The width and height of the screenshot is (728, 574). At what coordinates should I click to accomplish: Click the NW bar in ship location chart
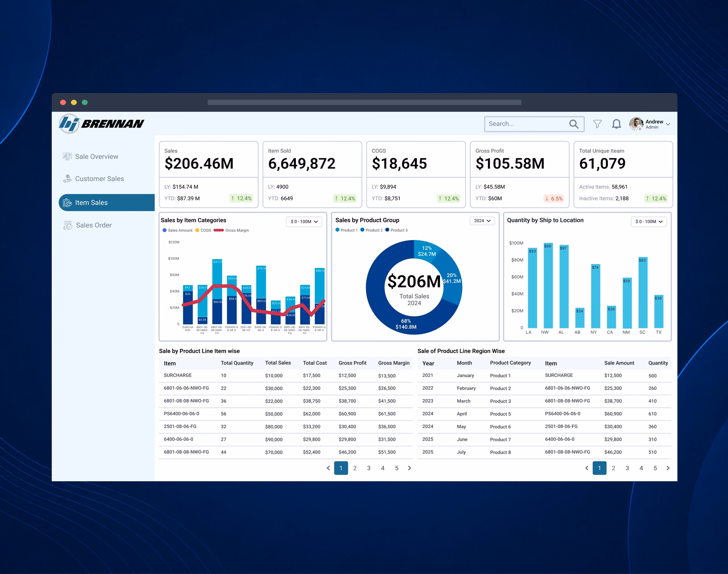click(548, 285)
